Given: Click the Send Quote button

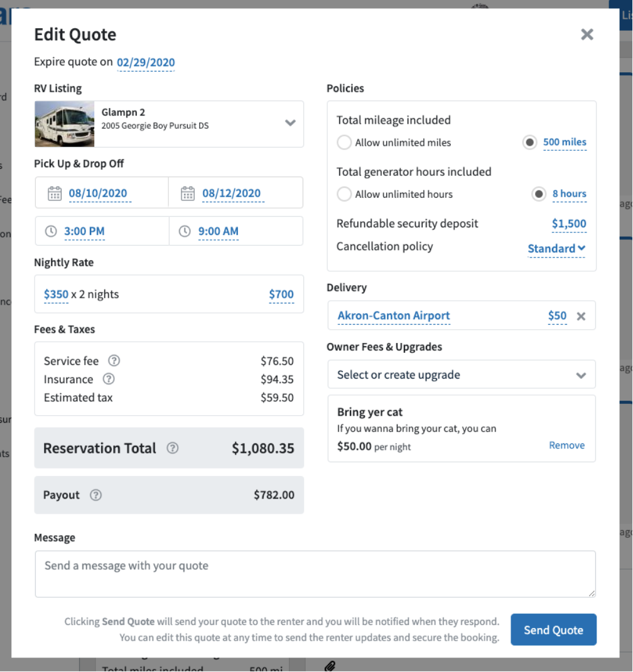Looking at the screenshot, I should point(553,629).
